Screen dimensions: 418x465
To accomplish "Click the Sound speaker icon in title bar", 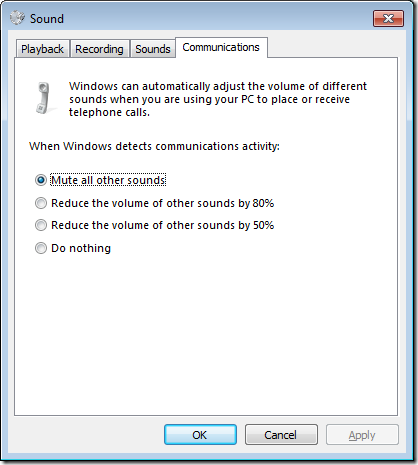I will 17,18.
